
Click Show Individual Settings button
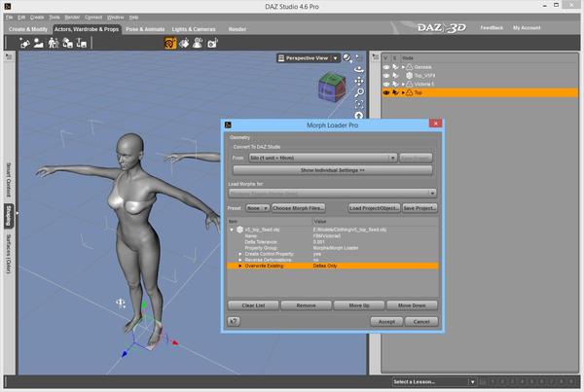[x=332, y=170]
